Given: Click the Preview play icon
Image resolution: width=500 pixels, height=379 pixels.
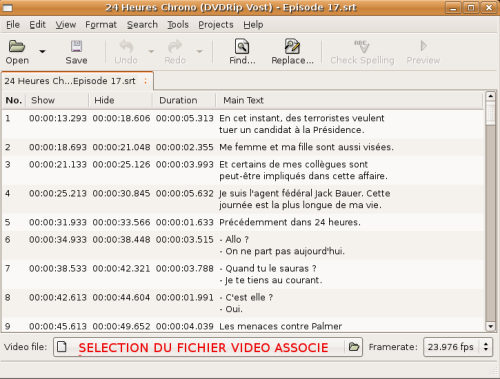Looking at the screenshot, I should pos(423,46).
